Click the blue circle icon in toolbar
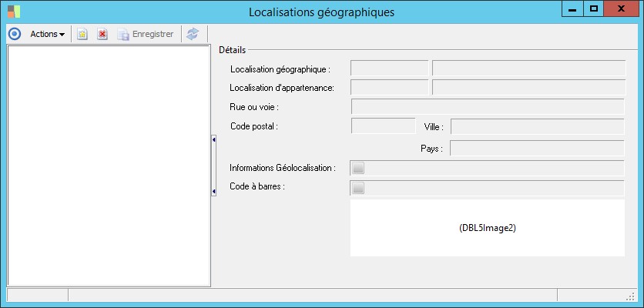 click(x=14, y=34)
